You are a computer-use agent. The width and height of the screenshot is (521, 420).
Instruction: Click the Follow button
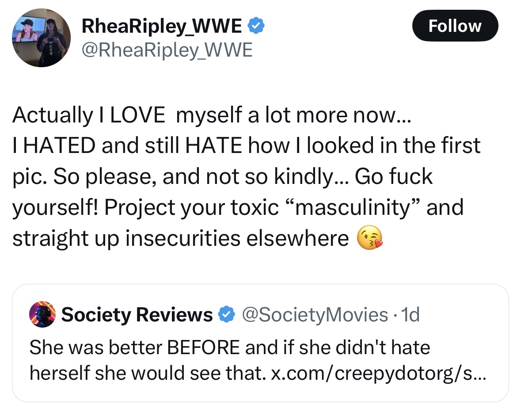click(x=455, y=26)
